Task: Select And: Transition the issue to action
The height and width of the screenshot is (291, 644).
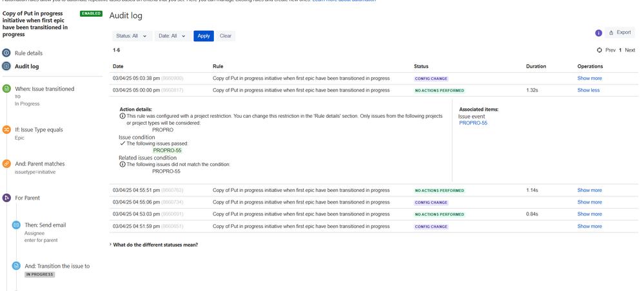Action: coord(57,267)
